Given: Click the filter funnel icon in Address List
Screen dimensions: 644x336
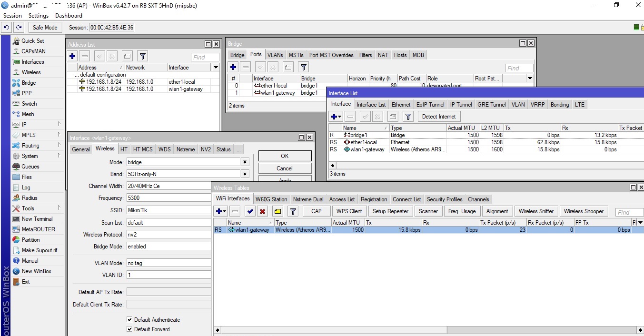Looking at the screenshot, I should pos(142,56).
